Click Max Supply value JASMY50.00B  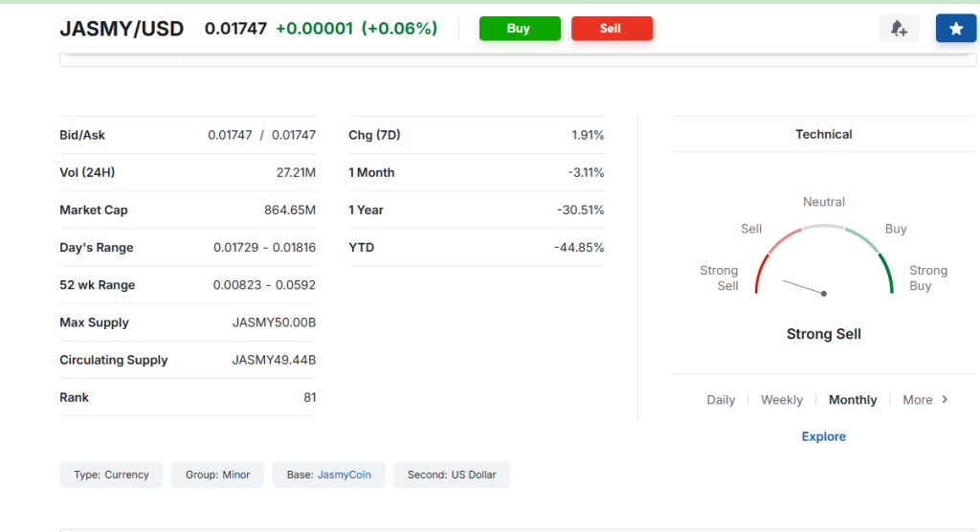[x=274, y=322]
